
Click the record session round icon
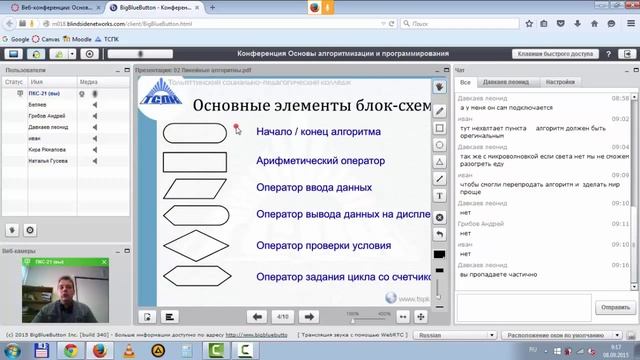click(x=89, y=54)
